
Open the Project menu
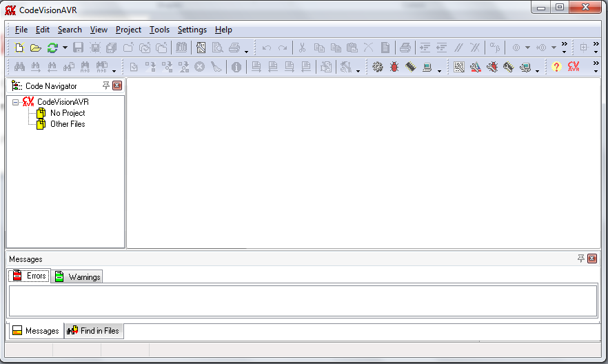pos(128,30)
